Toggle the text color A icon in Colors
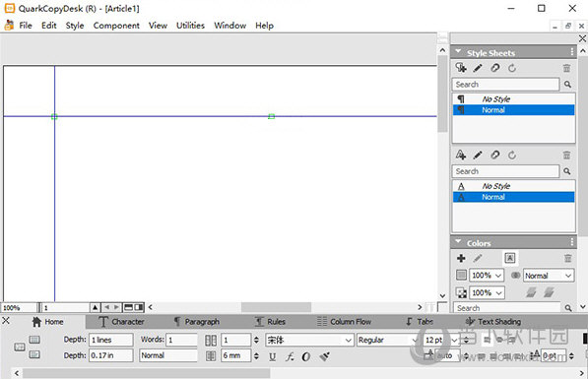The image size is (588, 379). 509,258
